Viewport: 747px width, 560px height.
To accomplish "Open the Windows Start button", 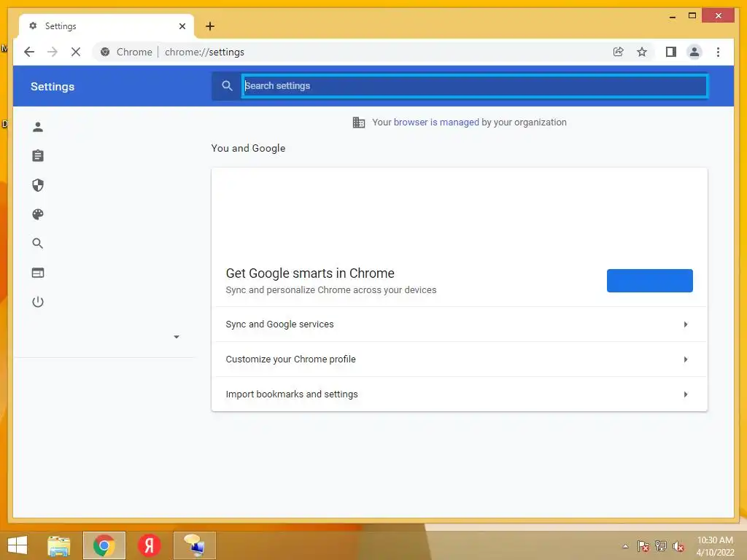I will point(18,545).
